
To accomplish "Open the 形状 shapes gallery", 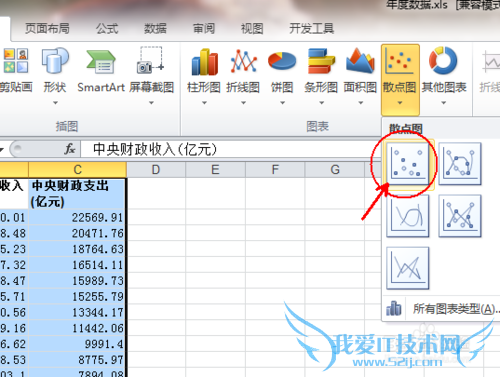I will (x=55, y=76).
